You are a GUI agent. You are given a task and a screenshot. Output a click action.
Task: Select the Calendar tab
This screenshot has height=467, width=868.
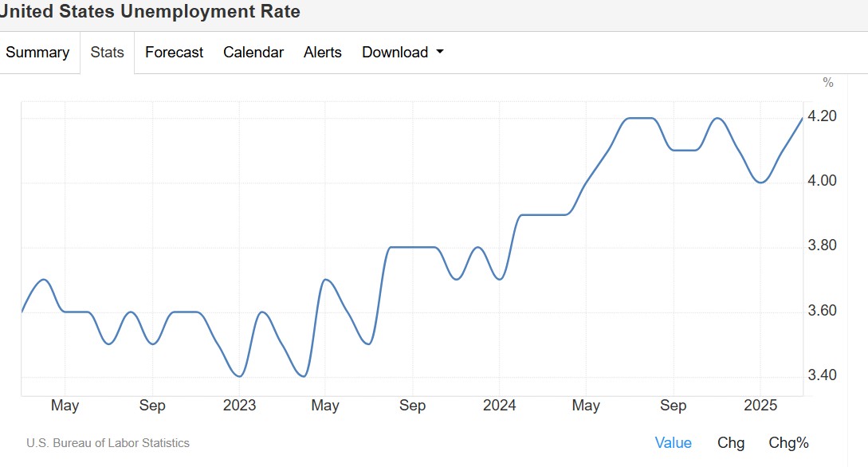coord(253,53)
